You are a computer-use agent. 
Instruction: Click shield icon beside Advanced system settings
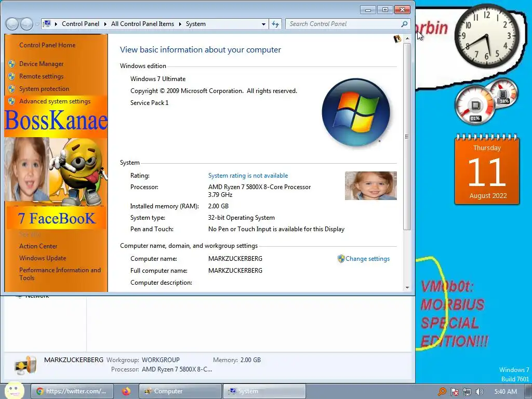[x=11, y=101]
